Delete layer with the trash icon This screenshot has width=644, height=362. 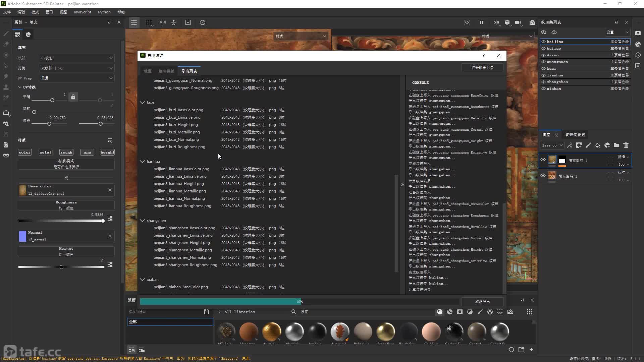626,145
